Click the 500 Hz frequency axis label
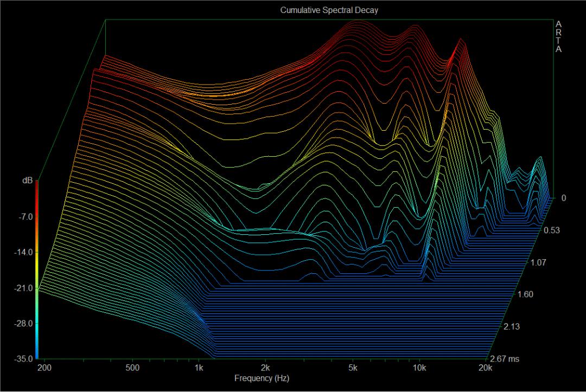 [x=132, y=368]
